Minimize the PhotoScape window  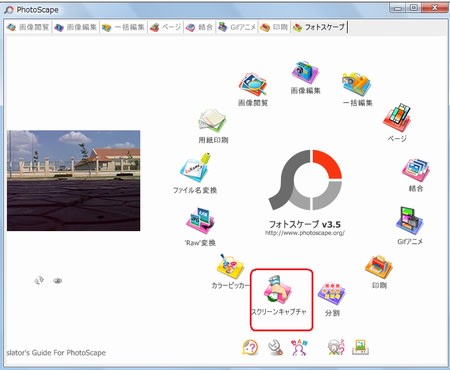pyautogui.click(x=397, y=8)
